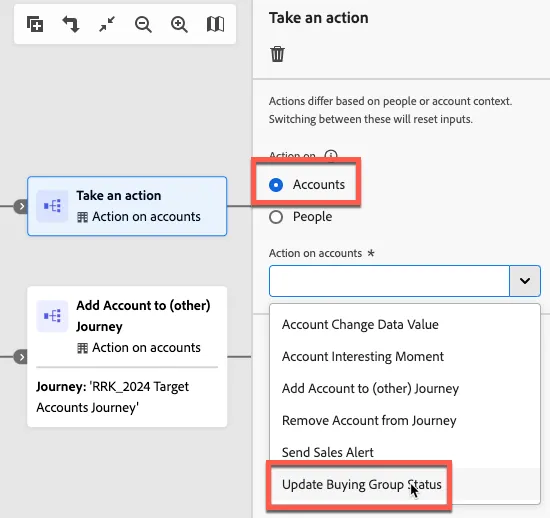Image resolution: width=550 pixels, height=518 pixels.
Task: Click the Action on accounts field label
Action: [x=315, y=253]
